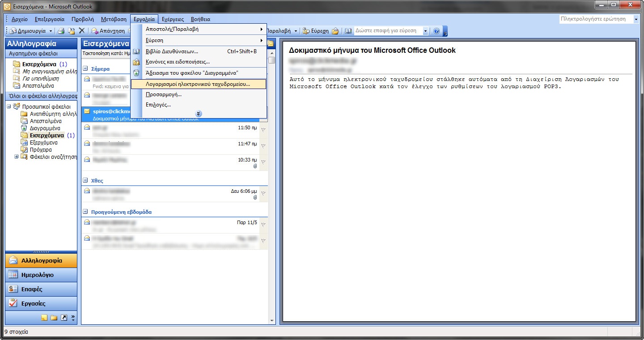
Task: Switch to Επαφές contacts view
Action: [41, 289]
